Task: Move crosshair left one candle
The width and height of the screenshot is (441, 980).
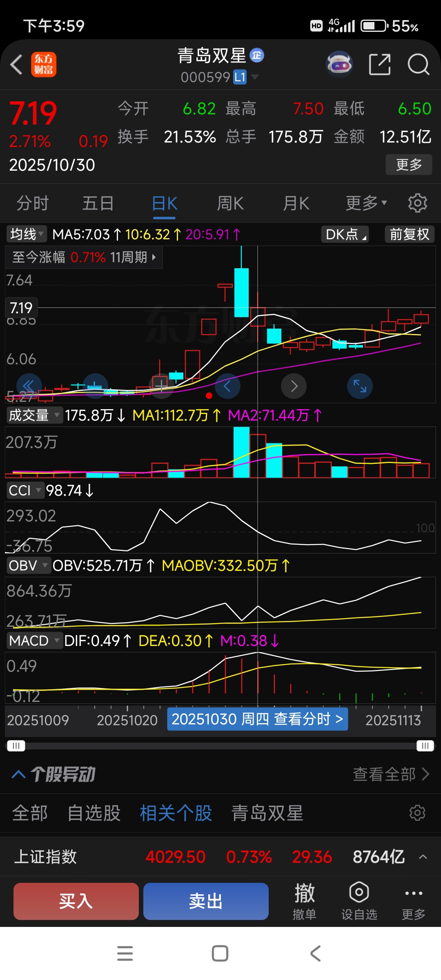Action: coord(227,386)
